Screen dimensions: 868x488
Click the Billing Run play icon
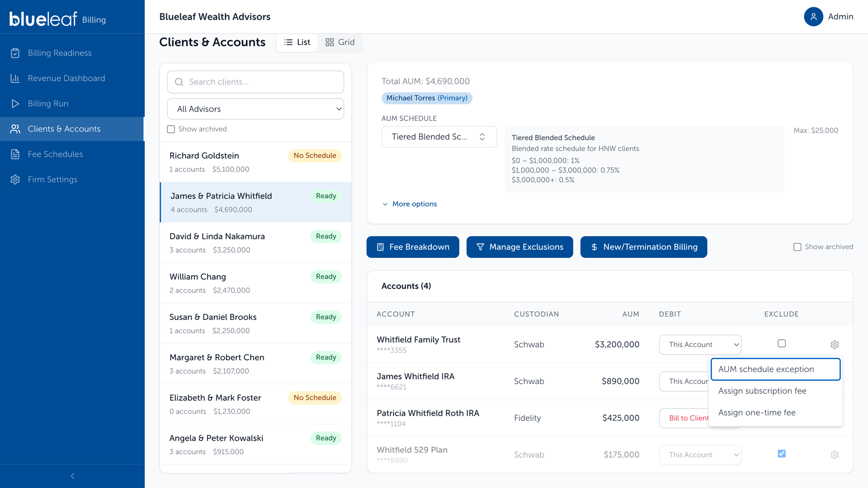[15, 103]
